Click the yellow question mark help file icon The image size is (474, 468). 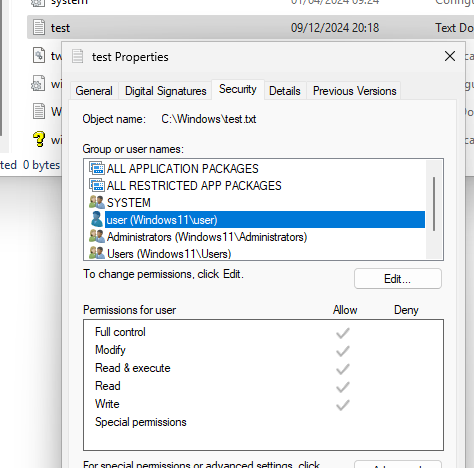click(x=39, y=139)
